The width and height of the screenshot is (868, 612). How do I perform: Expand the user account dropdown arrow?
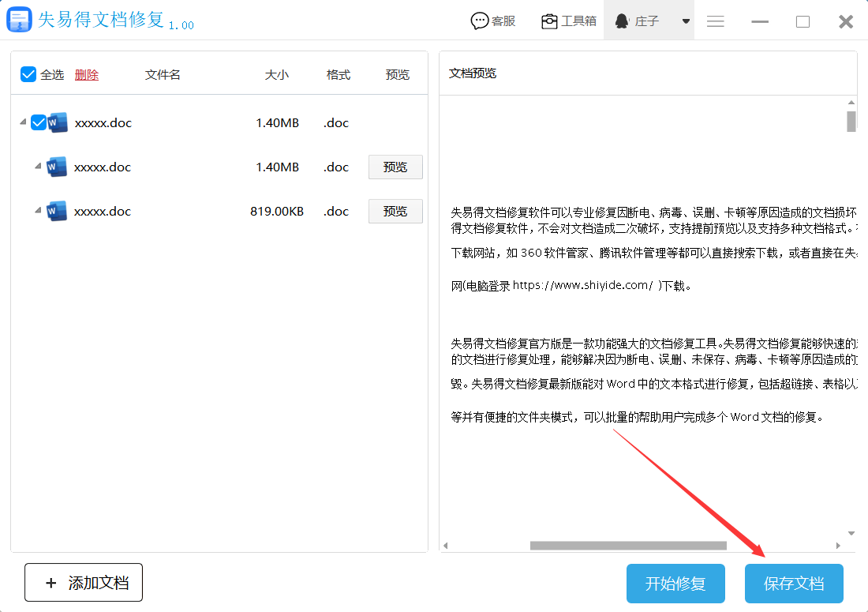[686, 21]
